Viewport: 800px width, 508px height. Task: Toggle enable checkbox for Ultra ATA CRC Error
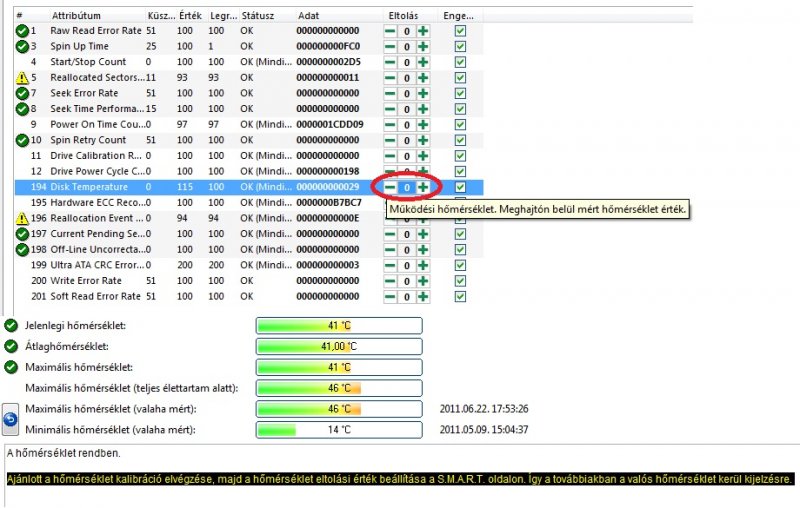coord(460,265)
